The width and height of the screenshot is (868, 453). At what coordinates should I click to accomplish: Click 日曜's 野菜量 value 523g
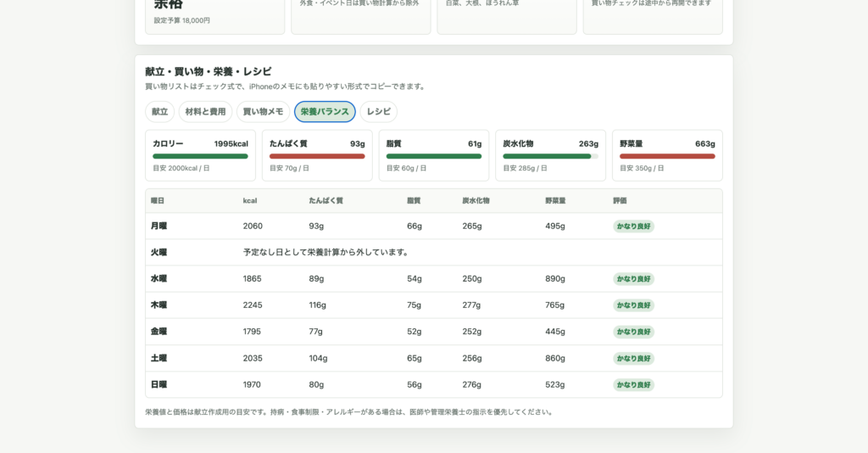pyautogui.click(x=554, y=384)
